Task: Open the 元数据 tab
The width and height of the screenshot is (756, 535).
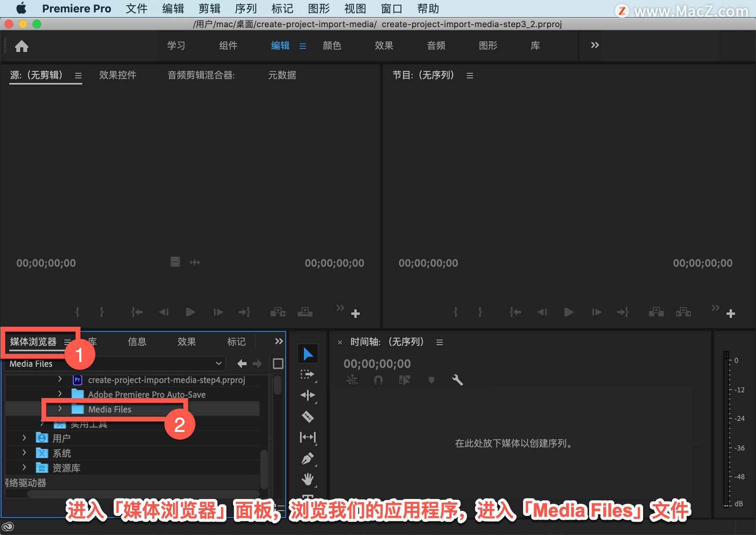Action: (282, 75)
